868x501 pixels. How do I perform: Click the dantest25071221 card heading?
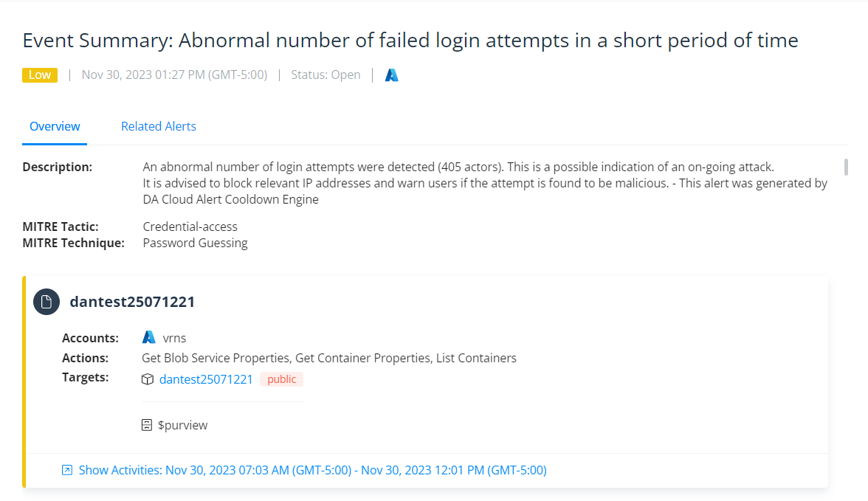pos(132,301)
